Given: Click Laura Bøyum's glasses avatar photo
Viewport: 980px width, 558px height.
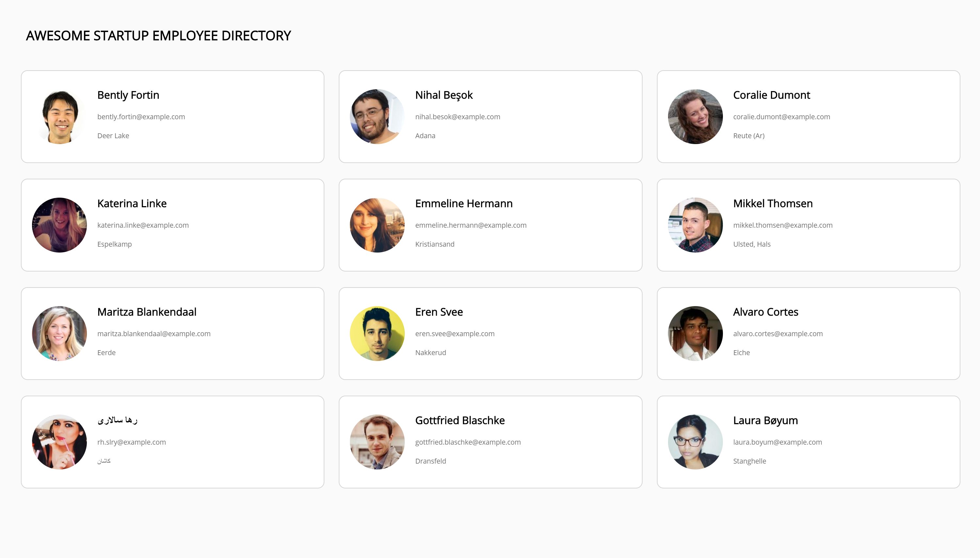Looking at the screenshot, I should pos(695,442).
